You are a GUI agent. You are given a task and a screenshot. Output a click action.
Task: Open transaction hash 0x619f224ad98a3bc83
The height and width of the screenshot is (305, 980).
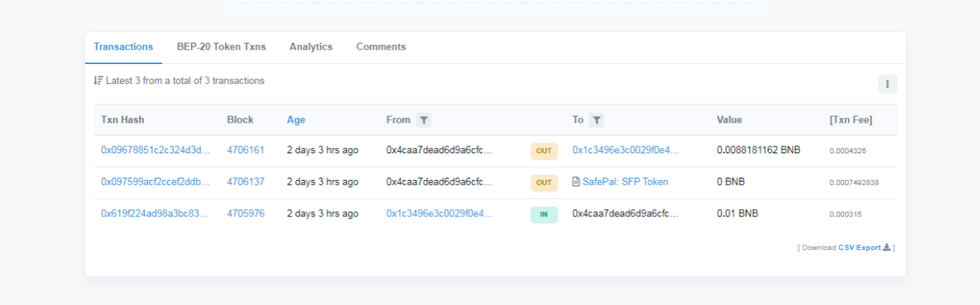[155, 214]
